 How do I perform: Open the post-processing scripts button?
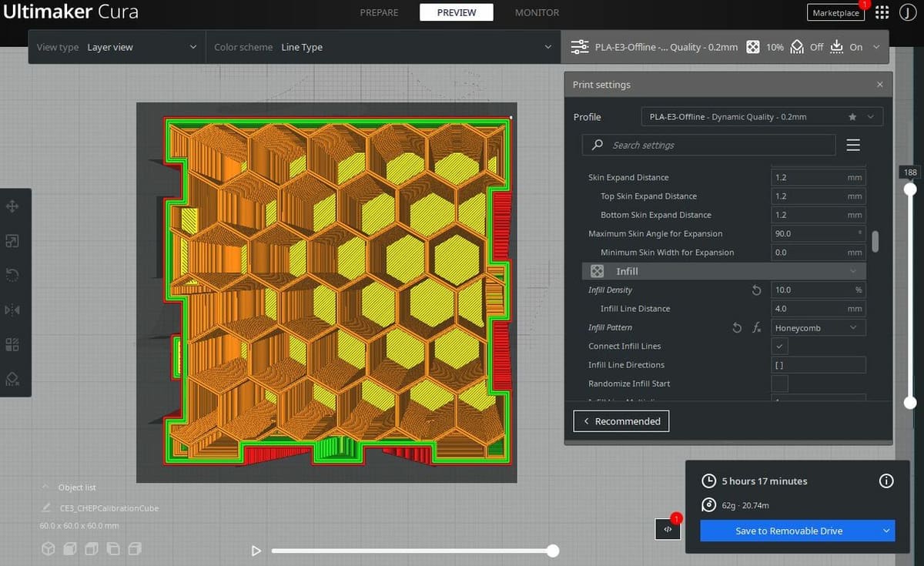click(x=668, y=529)
